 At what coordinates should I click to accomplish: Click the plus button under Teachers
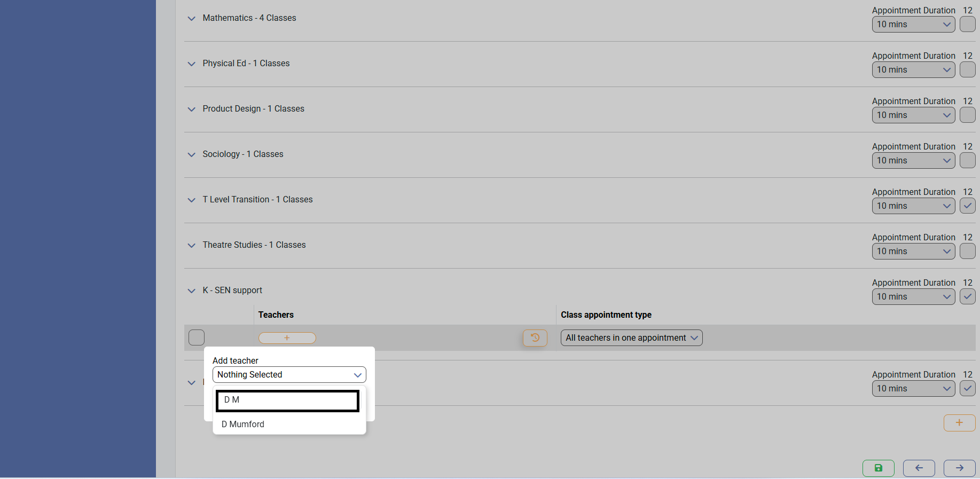(x=287, y=337)
